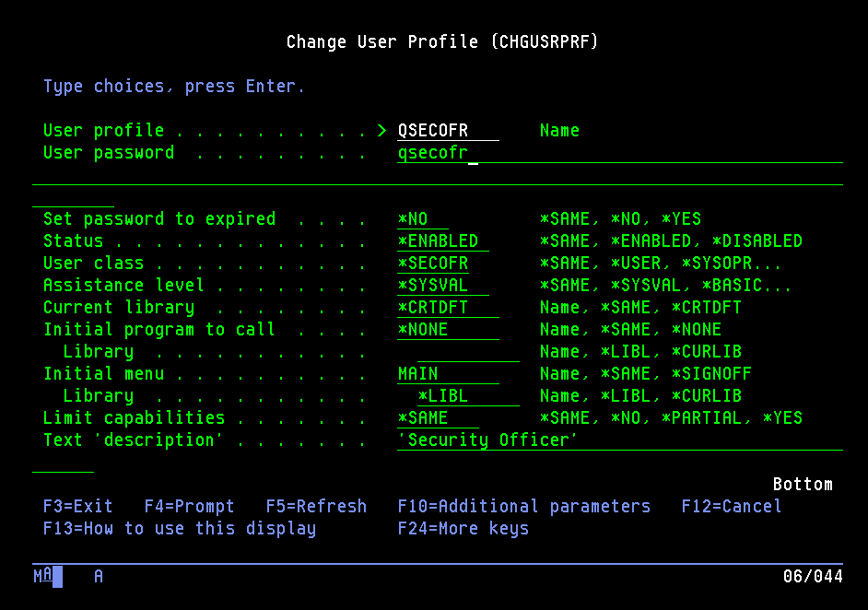
Task: Click F4=Prompt function key
Action: [x=189, y=507]
